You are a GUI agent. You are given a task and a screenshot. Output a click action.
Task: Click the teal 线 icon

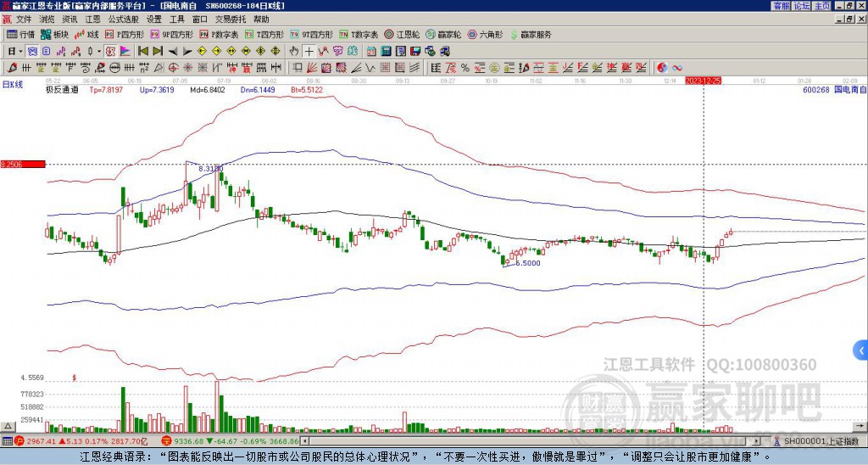353,52
